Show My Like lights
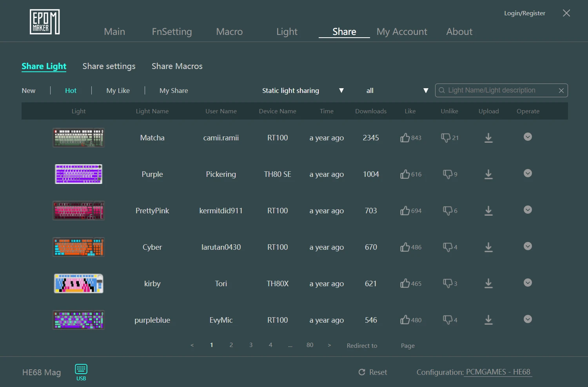Screen dimensions: 588x387 118,91
